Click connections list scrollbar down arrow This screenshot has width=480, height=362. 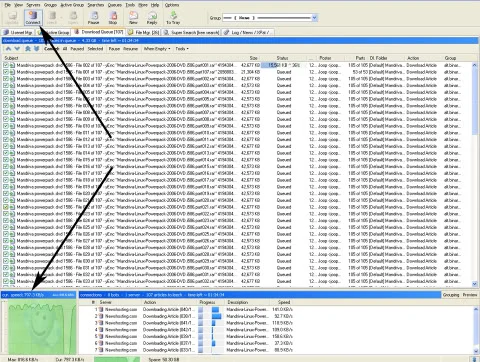pos(476,351)
